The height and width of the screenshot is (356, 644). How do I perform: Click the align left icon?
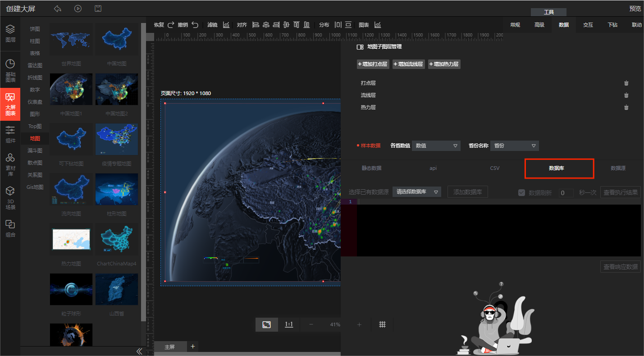click(x=256, y=25)
